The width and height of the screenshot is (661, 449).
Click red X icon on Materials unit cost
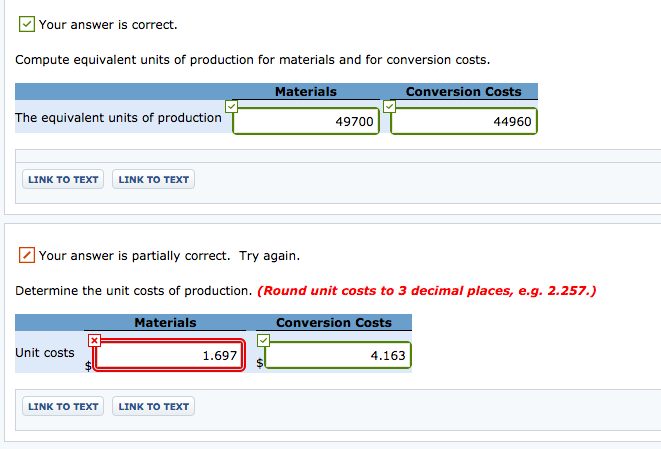pyautogui.click(x=94, y=340)
